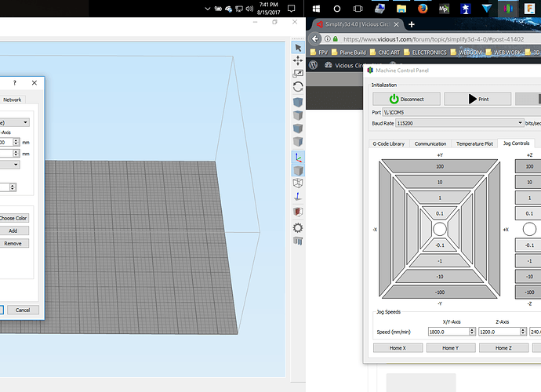This screenshot has width=541, height=392.
Task: Toggle the coordinate axes display
Action: click(x=298, y=158)
